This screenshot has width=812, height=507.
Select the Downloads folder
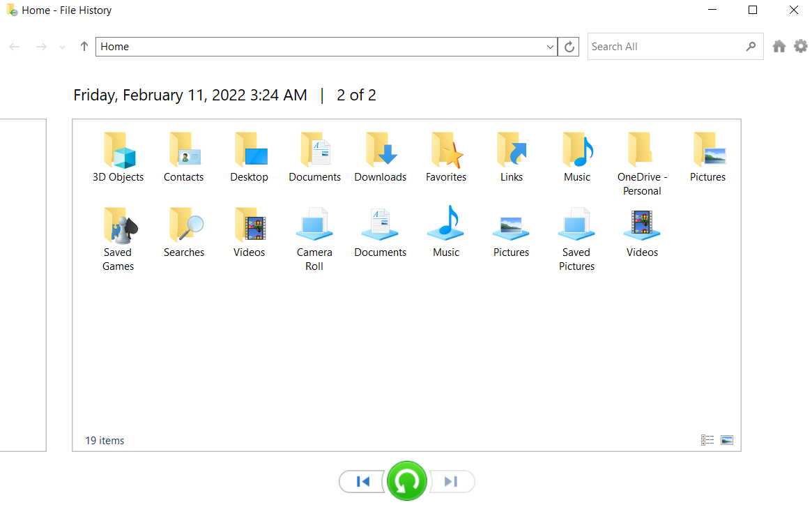pyautogui.click(x=381, y=157)
